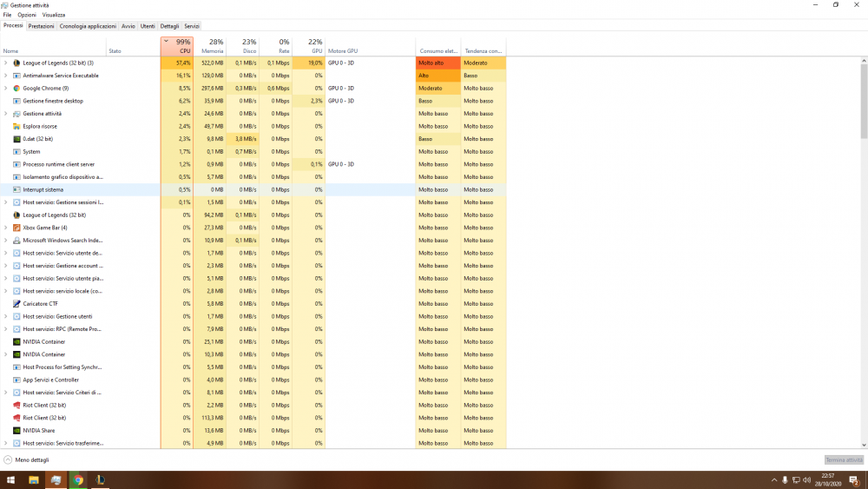
Task: Switch to the Dettagli tab
Action: pyautogui.click(x=170, y=26)
